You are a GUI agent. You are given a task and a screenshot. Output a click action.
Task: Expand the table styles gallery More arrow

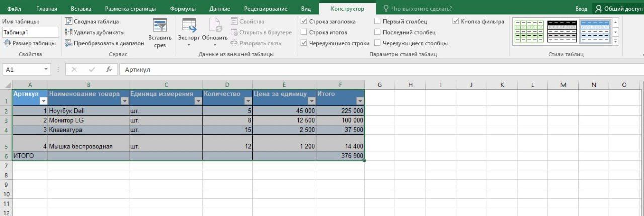coord(616,41)
